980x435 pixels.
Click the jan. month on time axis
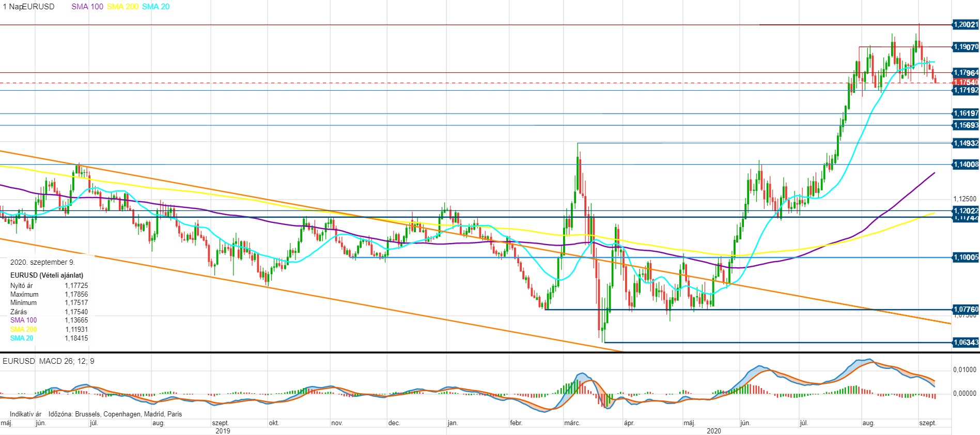coord(453,423)
